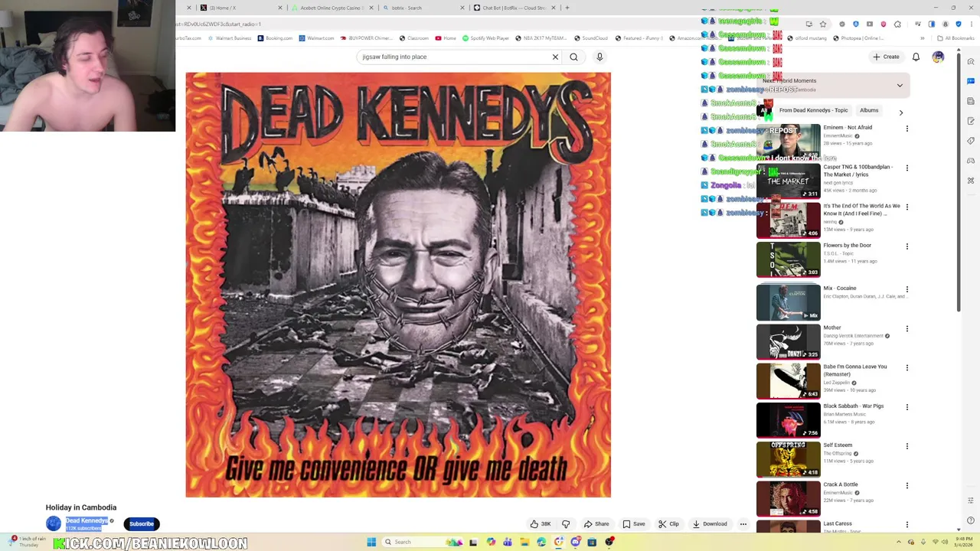Click the YouTube search magnifier button
The width and height of the screenshot is (980, 551).
[x=573, y=57]
